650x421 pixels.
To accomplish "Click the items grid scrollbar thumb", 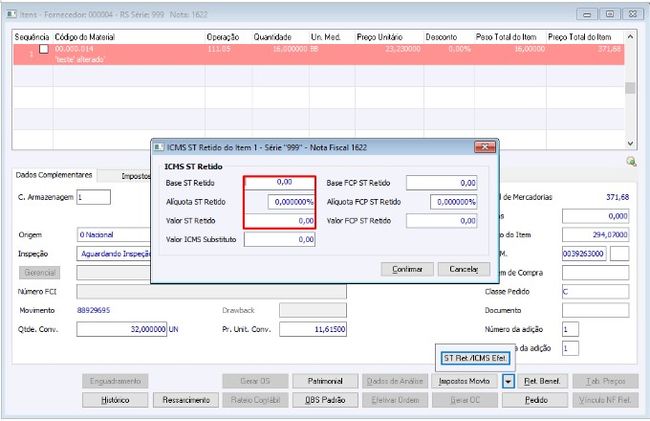I will pos(630,88).
